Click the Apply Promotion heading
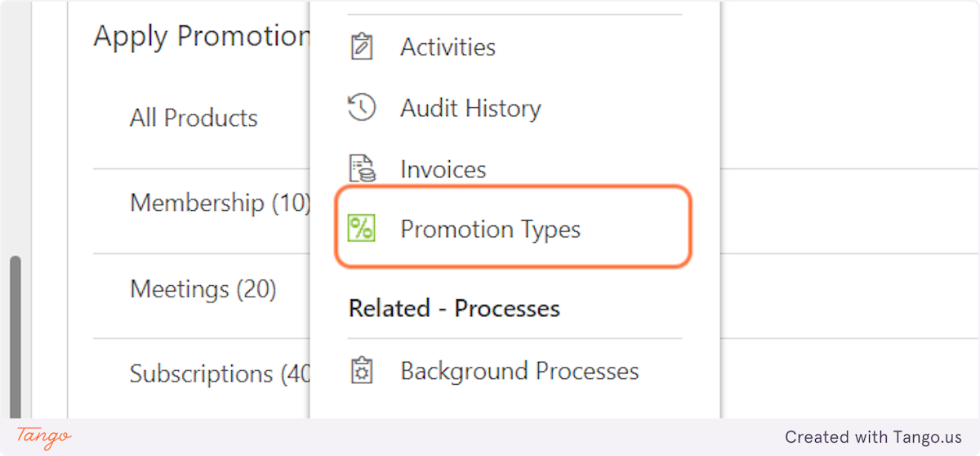This screenshot has width=980, height=456. (201, 36)
